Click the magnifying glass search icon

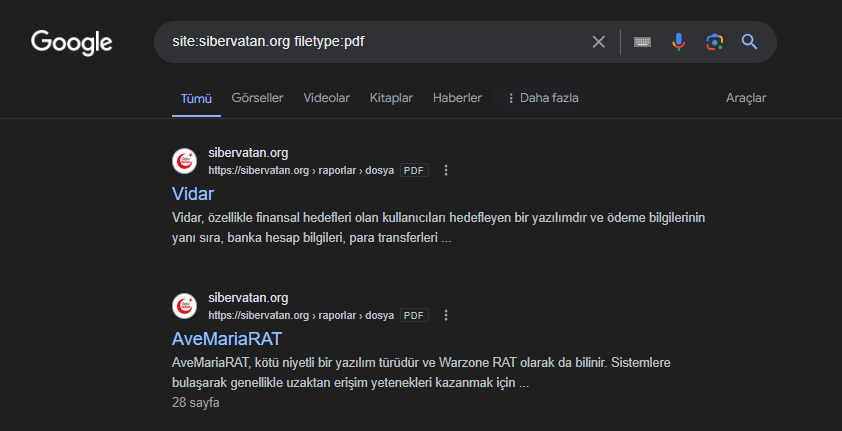[x=749, y=42]
